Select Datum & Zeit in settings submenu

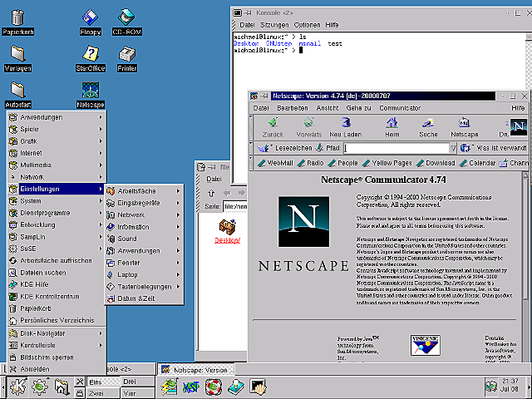coord(144,298)
